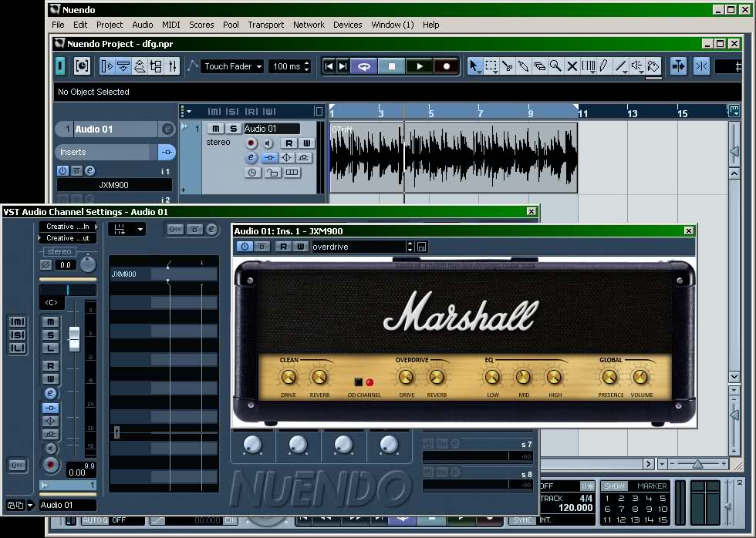Adjust the 100 ms return time stepper

[307, 66]
